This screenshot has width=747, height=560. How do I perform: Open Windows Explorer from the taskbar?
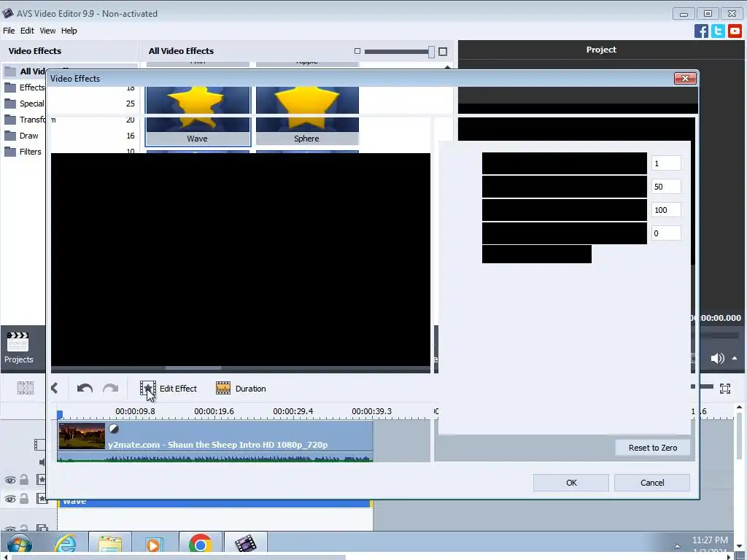(x=110, y=544)
